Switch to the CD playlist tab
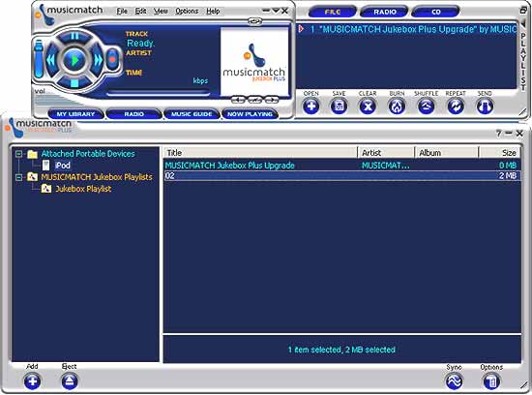This screenshot has height=395, width=532. tap(436, 12)
